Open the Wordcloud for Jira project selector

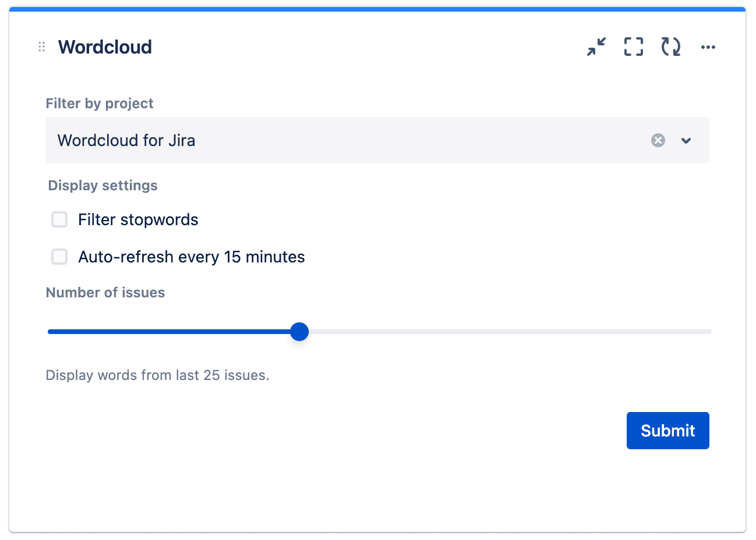click(x=377, y=140)
